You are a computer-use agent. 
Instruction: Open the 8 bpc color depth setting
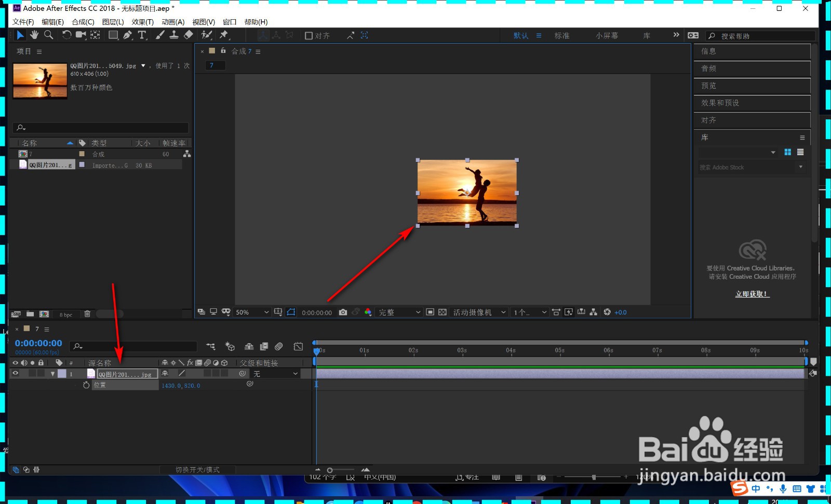click(66, 315)
